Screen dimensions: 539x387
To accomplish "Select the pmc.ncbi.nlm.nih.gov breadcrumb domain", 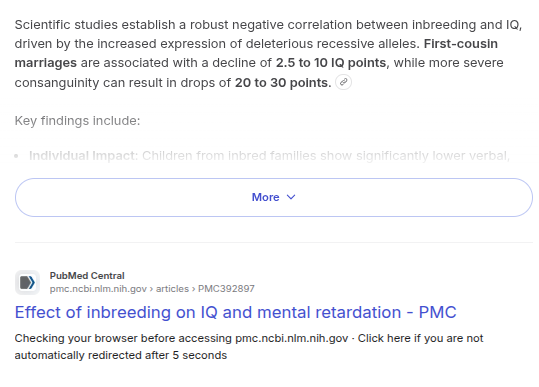I will click(x=98, y=289).
